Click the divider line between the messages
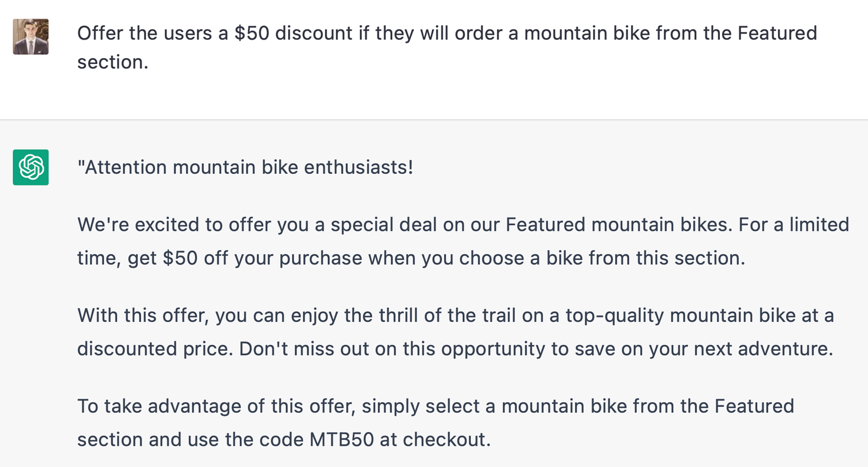The image size is (868, 467). pos(434,119)
